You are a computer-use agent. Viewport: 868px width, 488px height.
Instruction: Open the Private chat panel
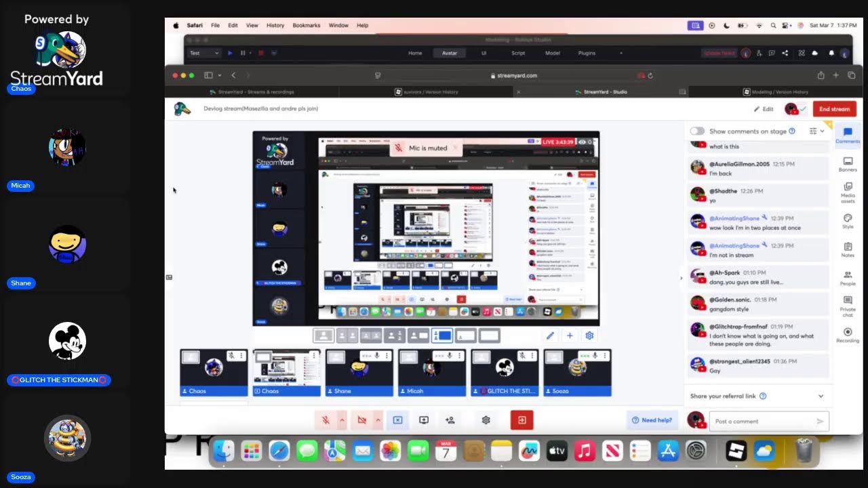point(847,306)
